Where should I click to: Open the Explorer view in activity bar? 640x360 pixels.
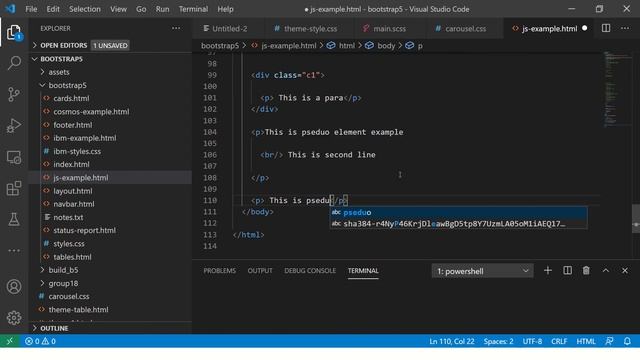[x=14, y=32]
